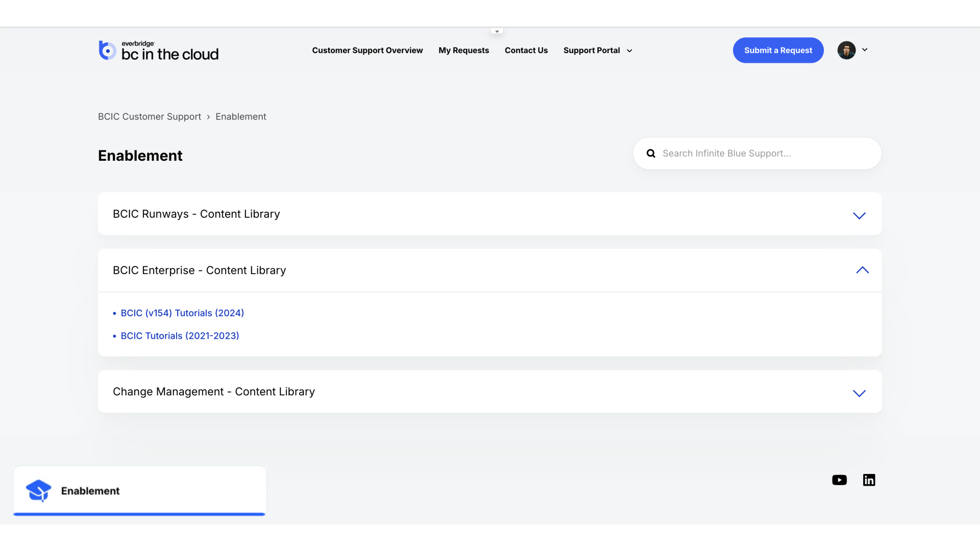The image size is (980, 551).
Task: Click the Enablement page heading
Action: coord(140,156)
